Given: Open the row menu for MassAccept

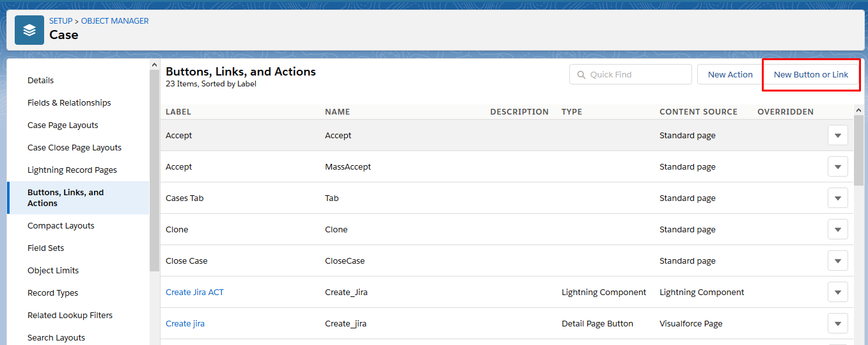Looking at the screenshot, I should pyautogui.click(x=837, y=167).
